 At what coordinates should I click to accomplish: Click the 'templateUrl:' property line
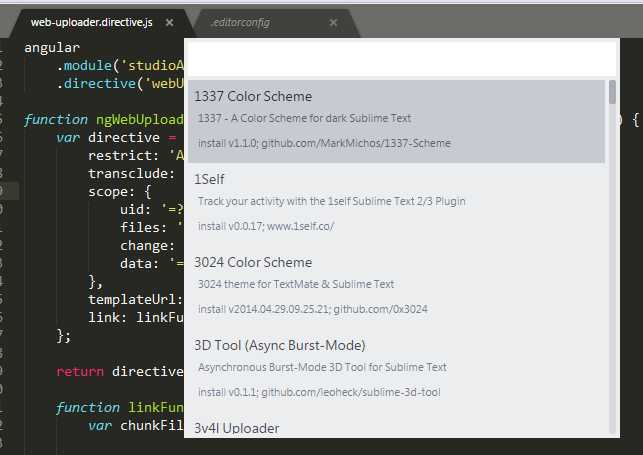pos(136,299)
